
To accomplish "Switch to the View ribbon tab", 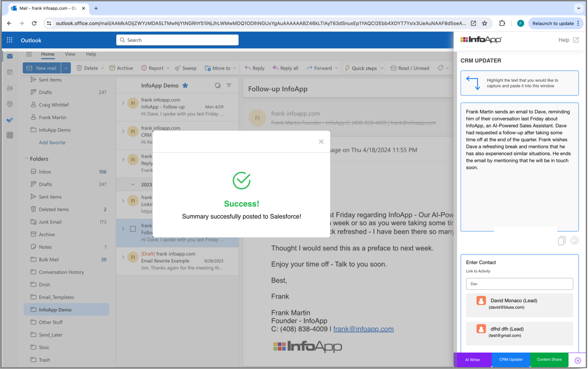I will 70,54.
